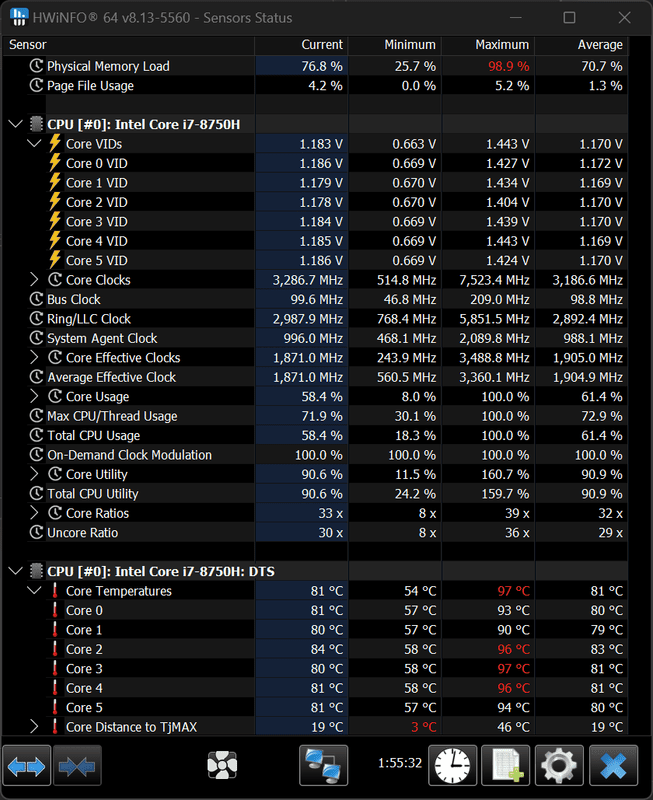Select the Core 5 temperature row label
This screenshot has height=800, width=653.
[x=84, y=707]
